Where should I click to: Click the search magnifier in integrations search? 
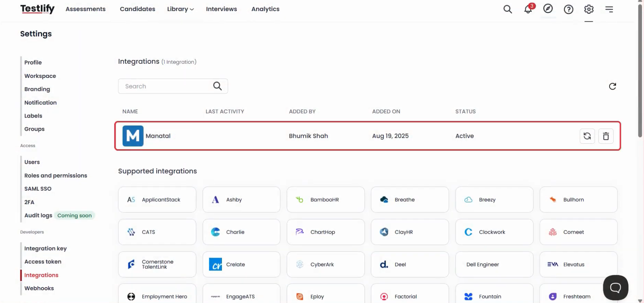(217, 86)
